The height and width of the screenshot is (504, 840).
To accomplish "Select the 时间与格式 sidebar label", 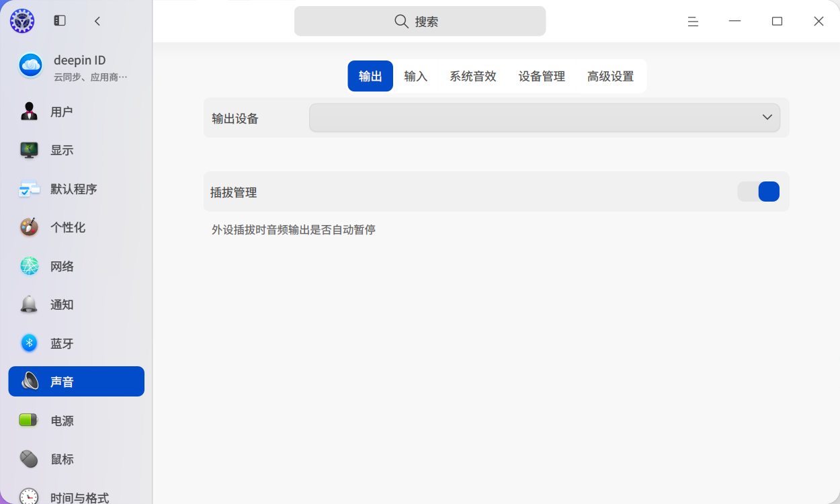I will (79, 498).
